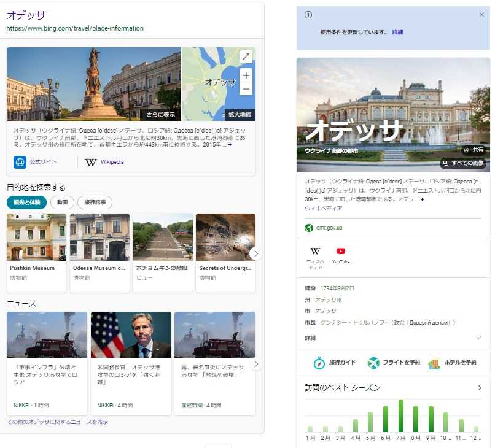Click the YouTube icon in right panel
Screen dimensions: 495x448
coord(341,251)
